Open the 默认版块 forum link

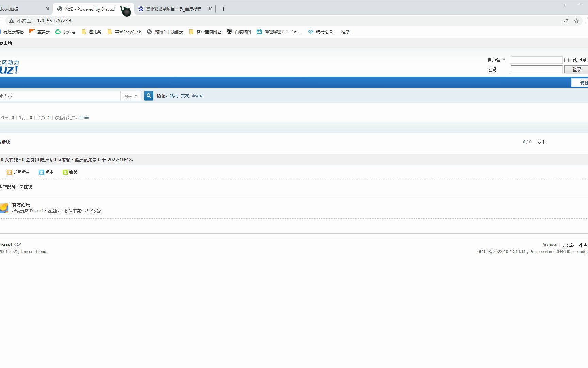click(5, 142)
